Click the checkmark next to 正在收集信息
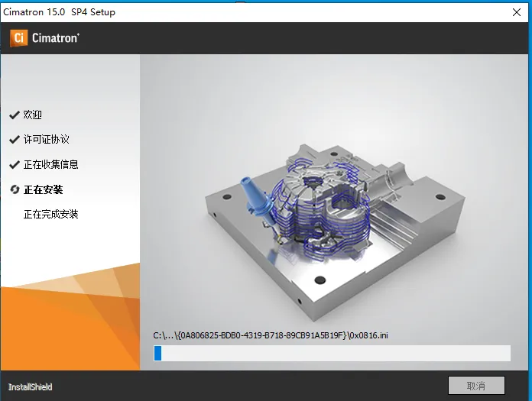532x401 pixels. (15, 164)
